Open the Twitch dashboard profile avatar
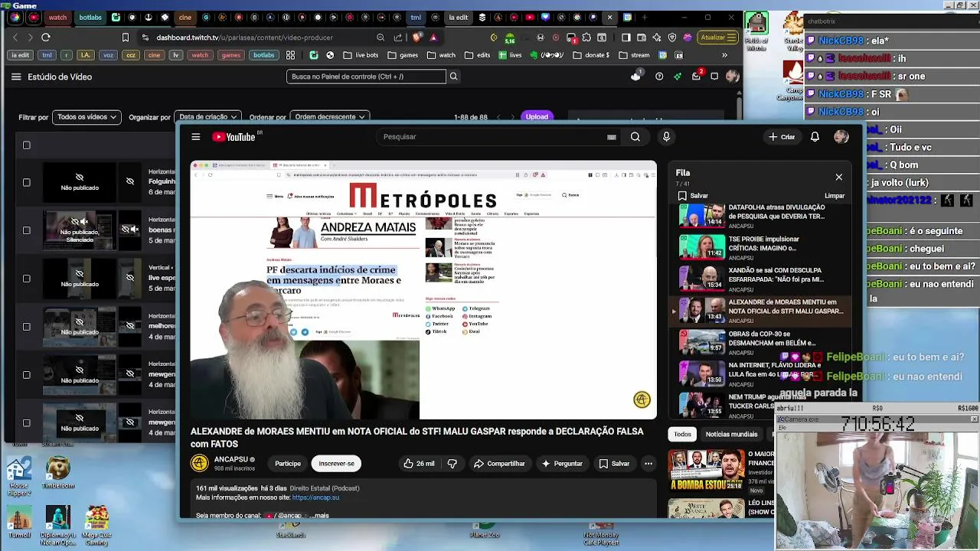The height and width of the screenshot is (551, 980). click(733, 77)
